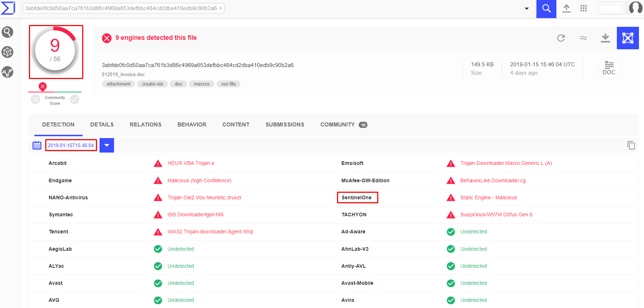
Task: Click the upload file icon
Action: (x=566, y=8)
